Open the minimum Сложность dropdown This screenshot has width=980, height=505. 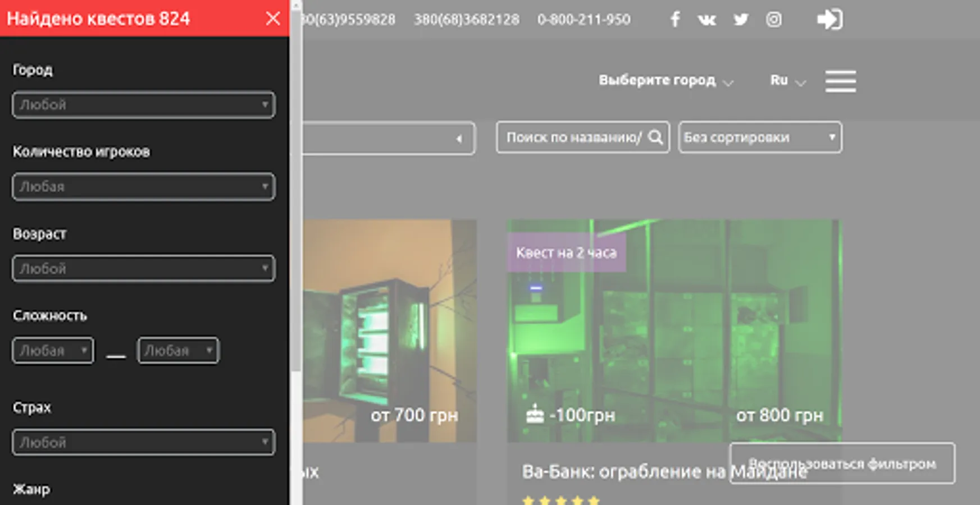(53, 350)
